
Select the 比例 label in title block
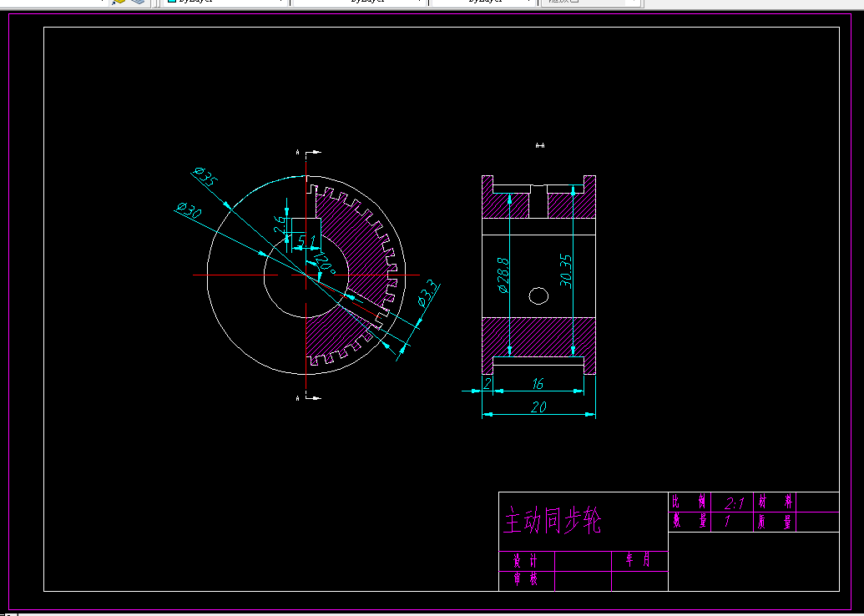tap(690, 502)
